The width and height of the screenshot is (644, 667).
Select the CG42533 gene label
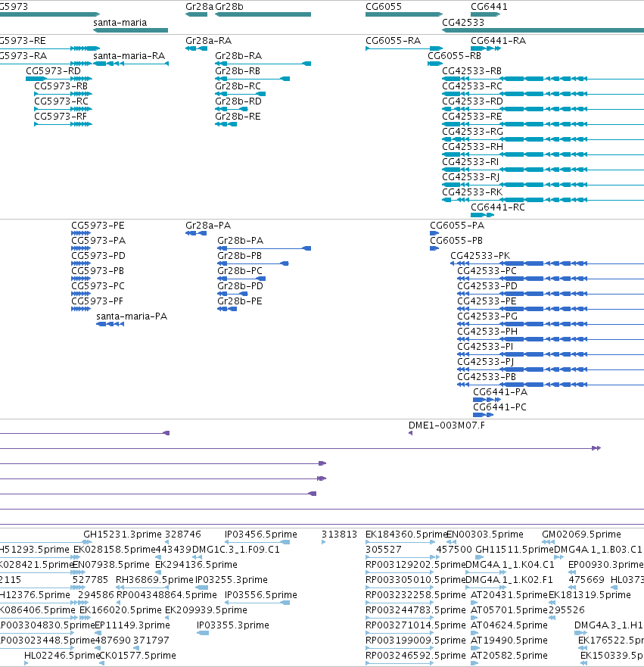(x=463, y=23)
